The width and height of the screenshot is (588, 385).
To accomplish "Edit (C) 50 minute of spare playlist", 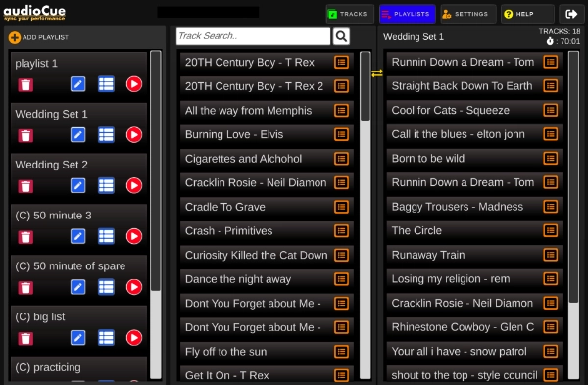I will 78,287.
